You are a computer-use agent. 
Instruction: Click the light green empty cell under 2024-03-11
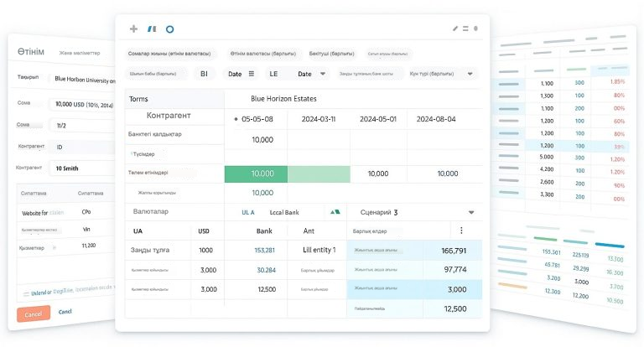tap(319, 173)
